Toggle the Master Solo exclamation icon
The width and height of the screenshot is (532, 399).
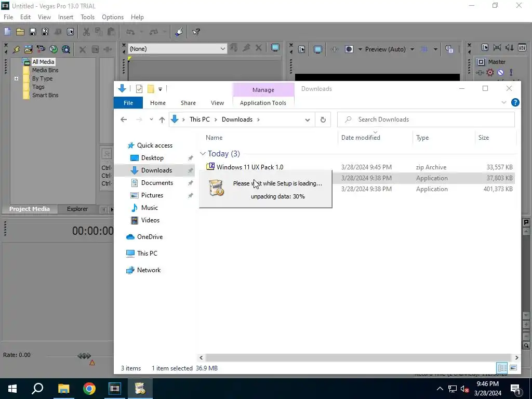coord(511,73)
